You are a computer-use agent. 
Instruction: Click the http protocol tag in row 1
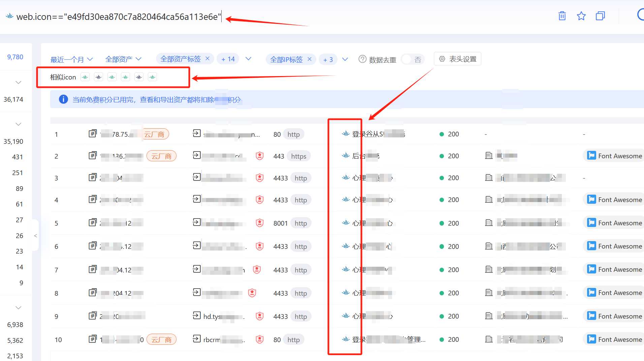pos(293,134)
